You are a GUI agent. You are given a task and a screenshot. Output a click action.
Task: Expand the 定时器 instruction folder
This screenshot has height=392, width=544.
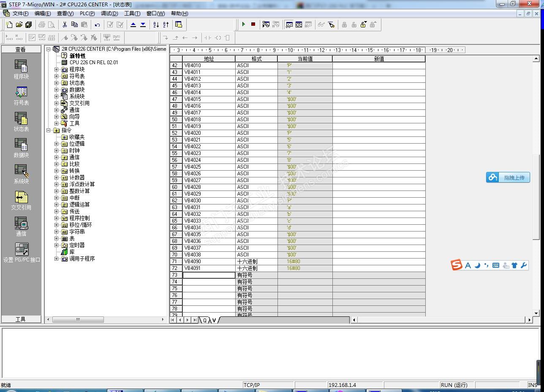point(57,245)
